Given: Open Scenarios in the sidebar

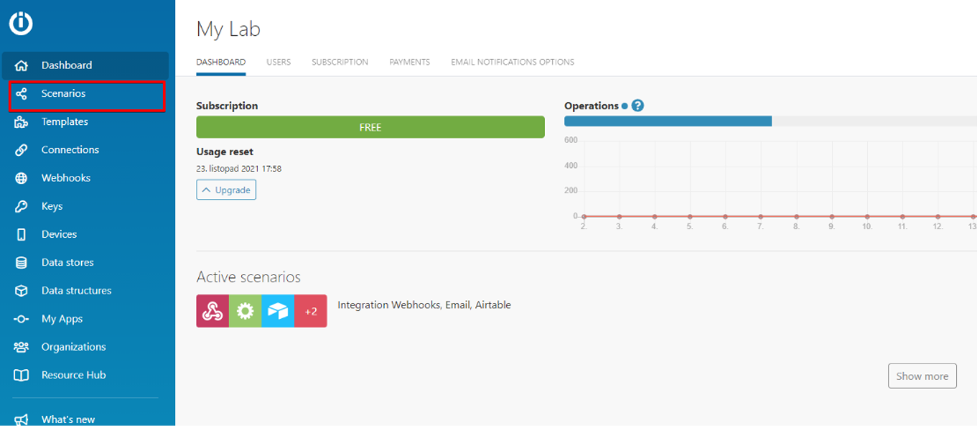Looking at the screenshot, I should coord(63,94).
